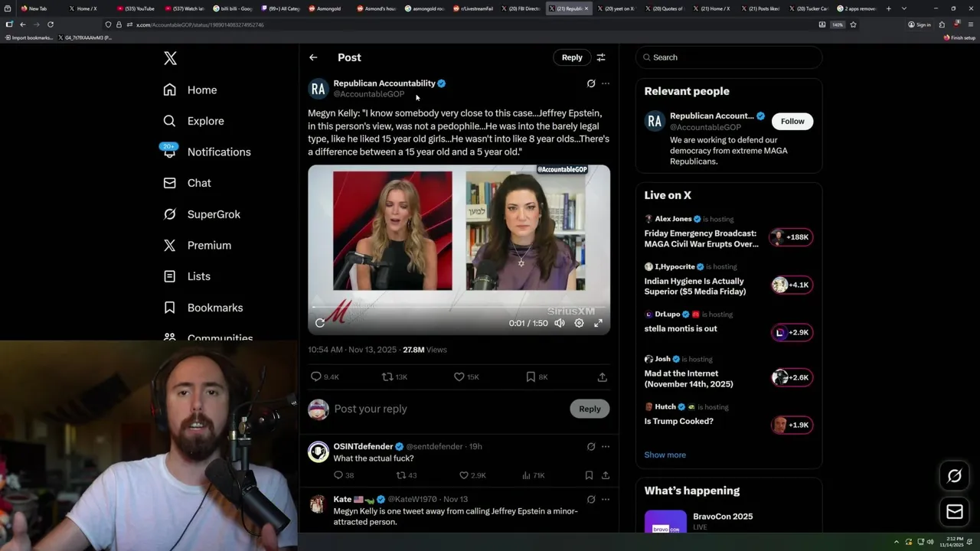Open Bookmarks in the sidebar

204,308
